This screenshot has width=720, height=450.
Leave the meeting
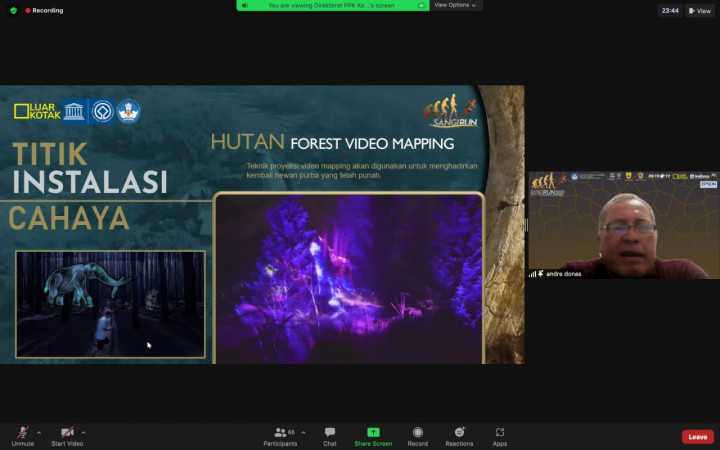coord(697,437)
